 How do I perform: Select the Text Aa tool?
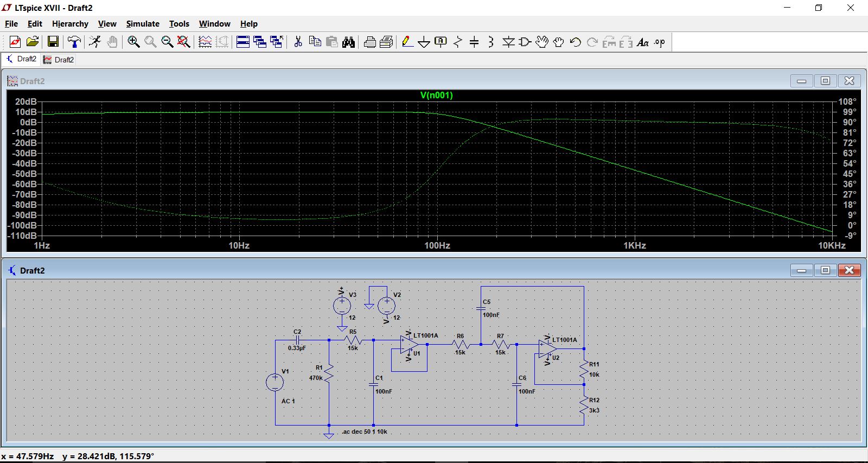coord(643,42)
